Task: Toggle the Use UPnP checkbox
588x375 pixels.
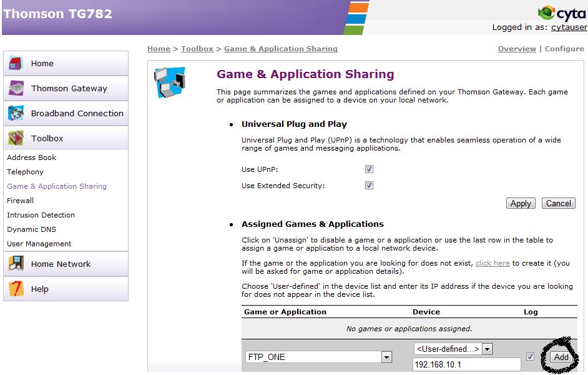Action: 369,169
